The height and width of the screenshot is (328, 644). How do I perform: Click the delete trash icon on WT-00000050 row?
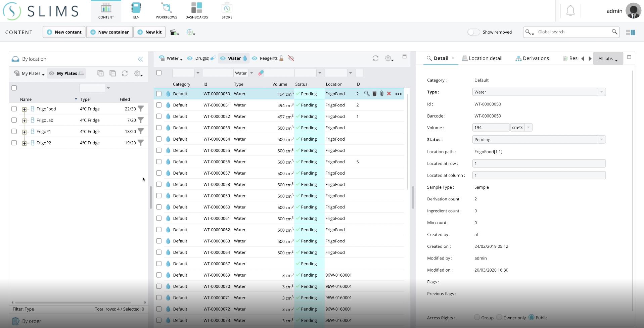[374, 94]
